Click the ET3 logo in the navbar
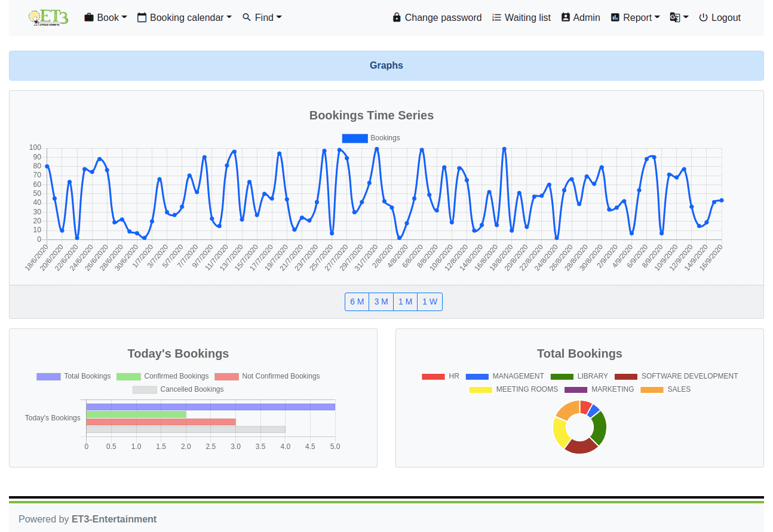This screenshot has width=773, height=532. coord(48,17)
